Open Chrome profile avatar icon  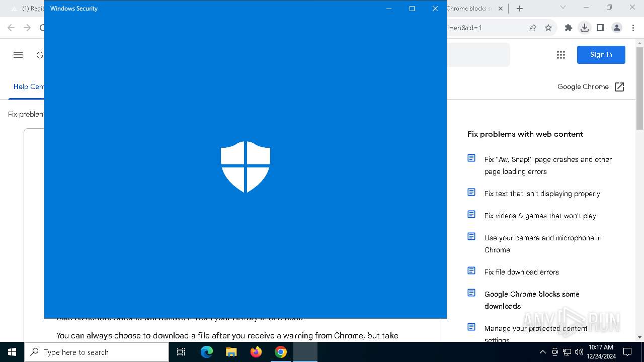[x=617, y=28]
